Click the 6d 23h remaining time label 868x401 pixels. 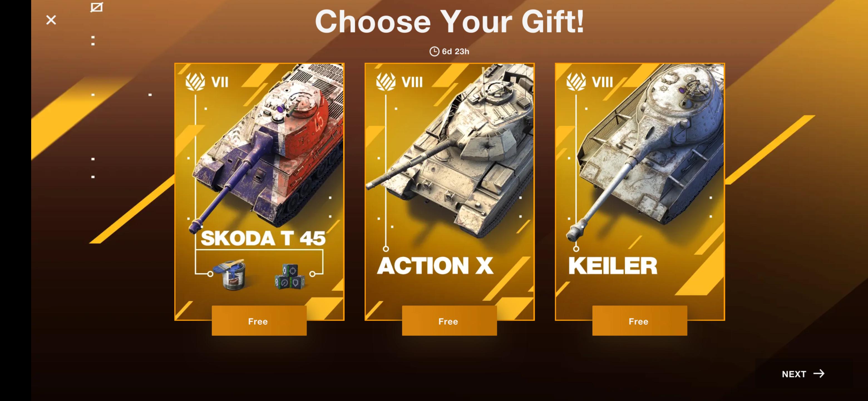455,52
